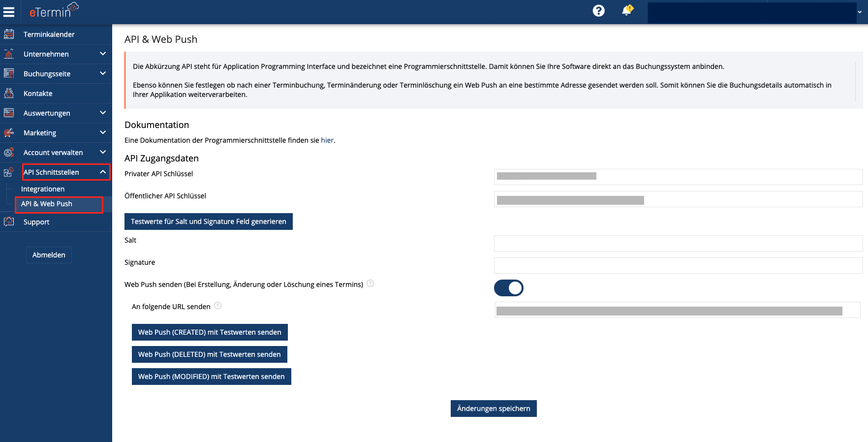This screenshot has height=442, width=868.
Task: Select API & Web Push menu item
Action: tap(47, 204)
